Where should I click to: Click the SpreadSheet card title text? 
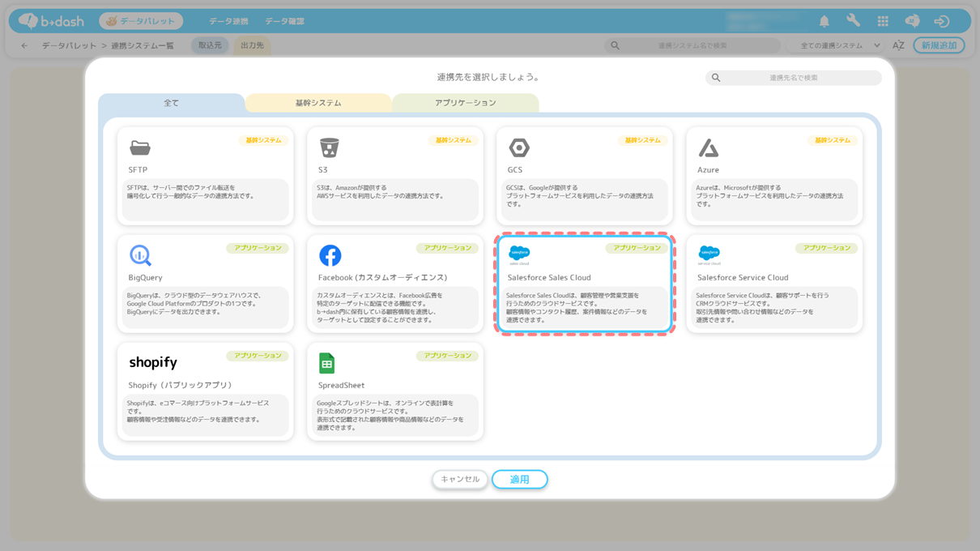tap(341, 386)
